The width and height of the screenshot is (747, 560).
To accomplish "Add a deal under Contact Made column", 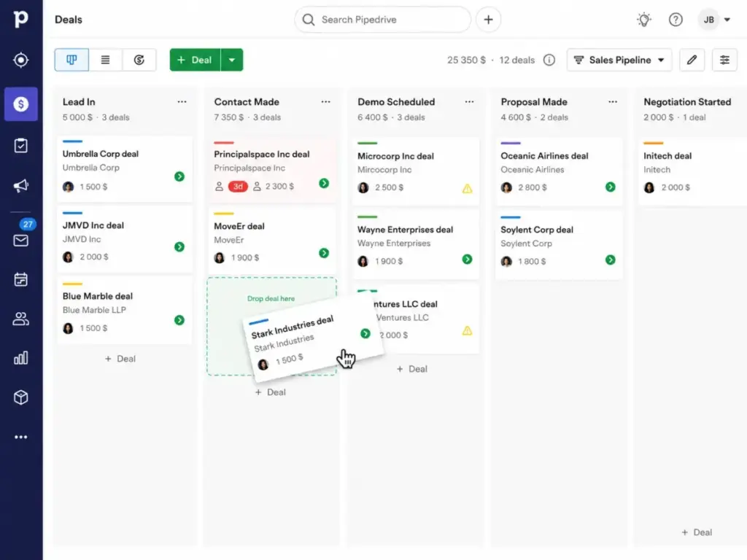I will coord(270,392).
